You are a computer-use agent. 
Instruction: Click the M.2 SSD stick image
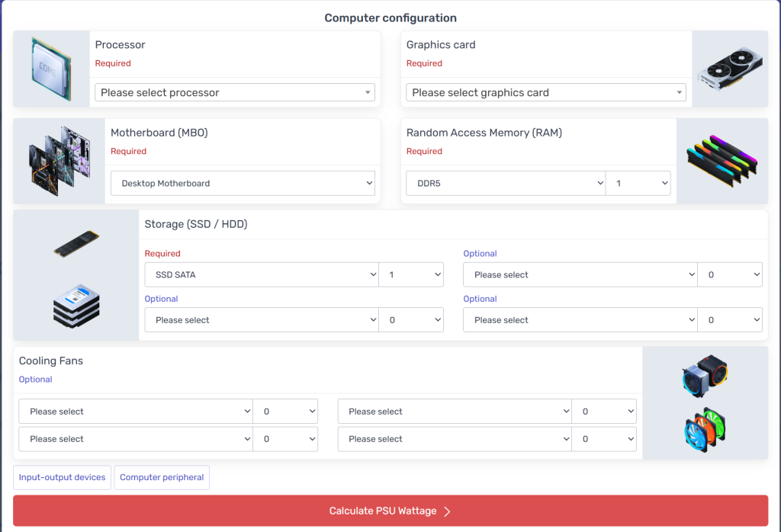76,243
